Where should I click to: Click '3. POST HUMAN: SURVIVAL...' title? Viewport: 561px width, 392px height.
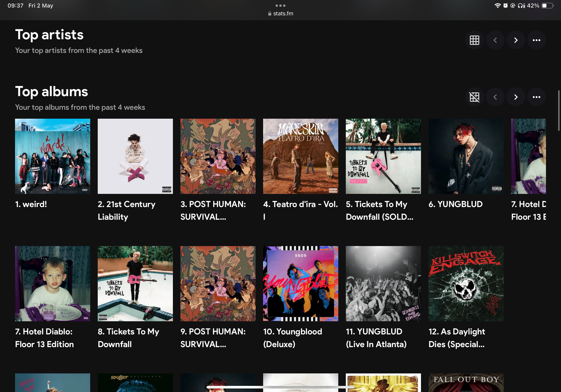point(213,210)
